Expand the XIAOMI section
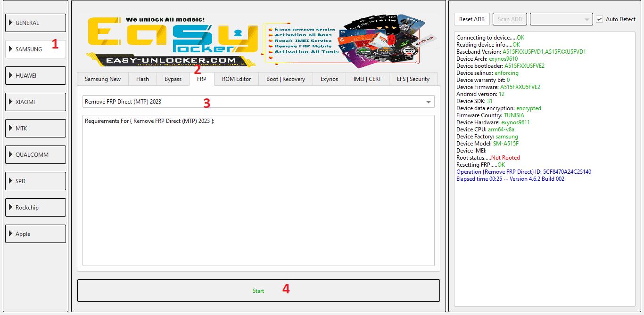 35,102
